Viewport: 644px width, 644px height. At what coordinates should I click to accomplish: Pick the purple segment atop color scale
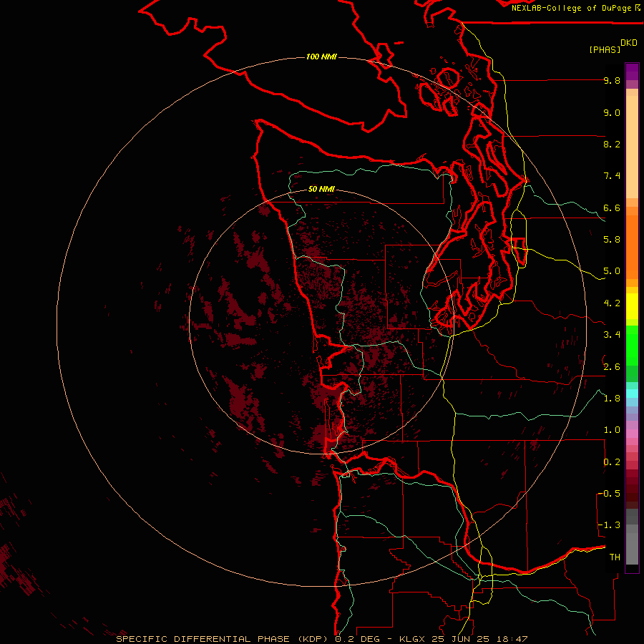[632, 72]
